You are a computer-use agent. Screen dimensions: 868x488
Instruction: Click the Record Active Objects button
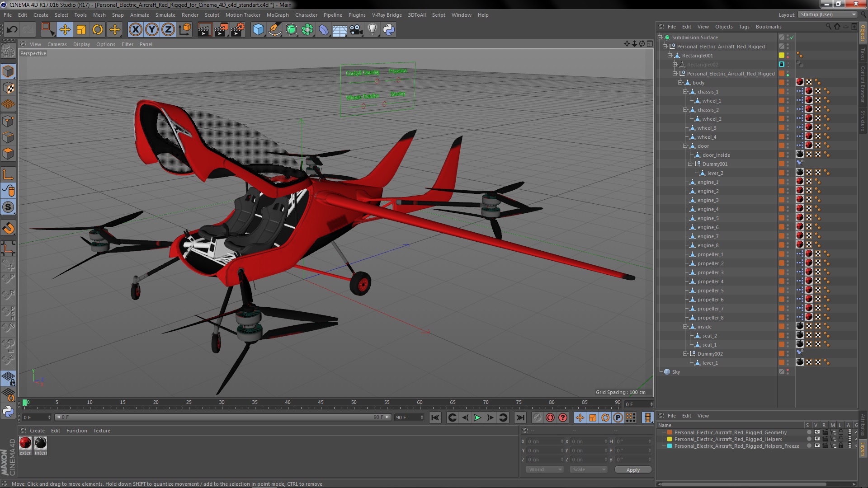pyautogui.click(x=537, y=418)
